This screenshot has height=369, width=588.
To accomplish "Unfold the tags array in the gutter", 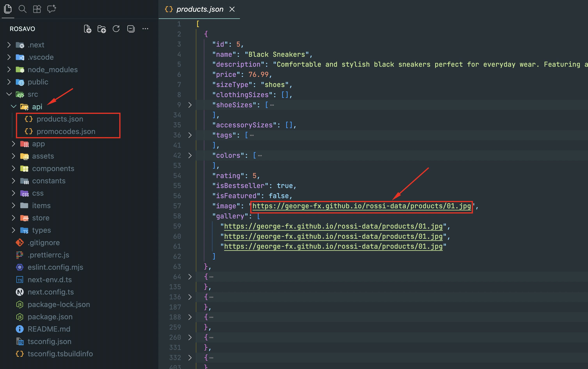I will (x=190, y=135).
